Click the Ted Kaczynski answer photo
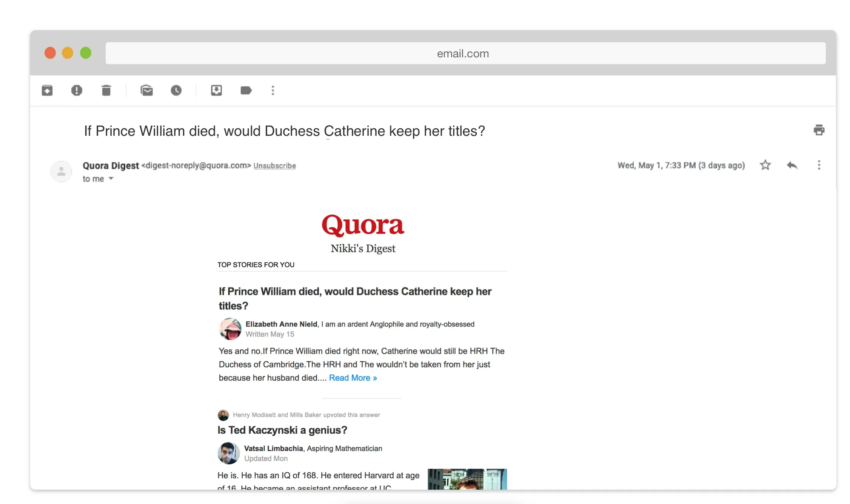The height and width of the screenshot is (504, 850). pyautogui.click(x=467, y=479)
